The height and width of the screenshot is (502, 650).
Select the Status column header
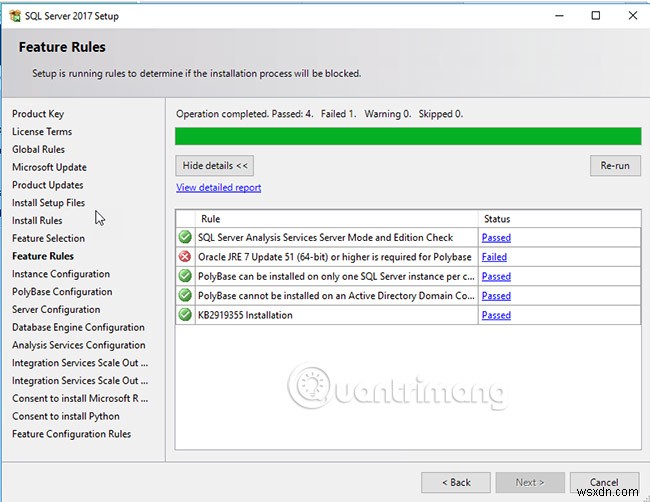coord(559,219)
